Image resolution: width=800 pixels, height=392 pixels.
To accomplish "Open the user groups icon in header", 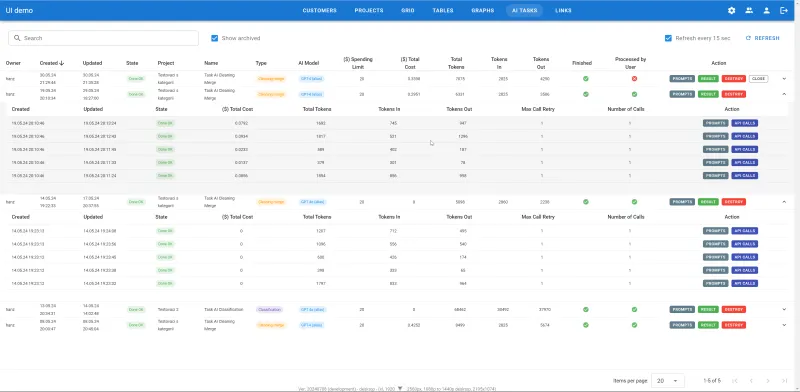I will click(x=749, y=10).
